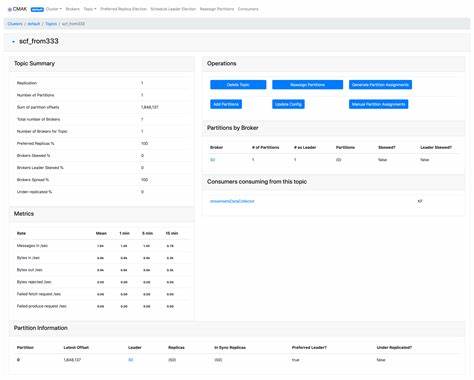Click the Add Partitions button
The height and width of the screenshot is (380, 474).
point(226,104)
